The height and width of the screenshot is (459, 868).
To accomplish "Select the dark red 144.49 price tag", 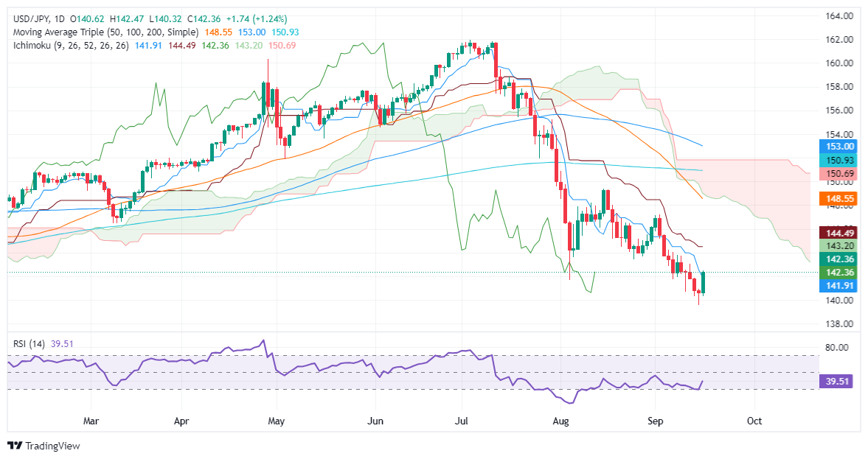I will (x=838, y=234).
